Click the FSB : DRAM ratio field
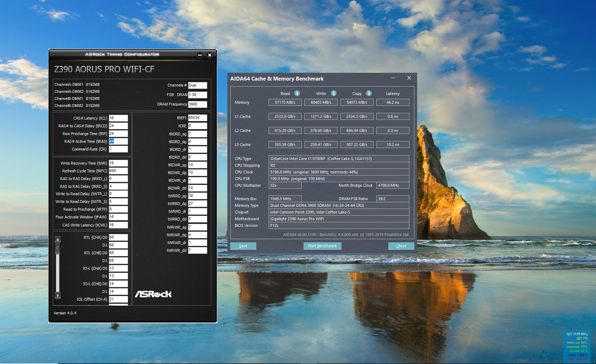This screenshot has width=596, height=364. [197, 95]
